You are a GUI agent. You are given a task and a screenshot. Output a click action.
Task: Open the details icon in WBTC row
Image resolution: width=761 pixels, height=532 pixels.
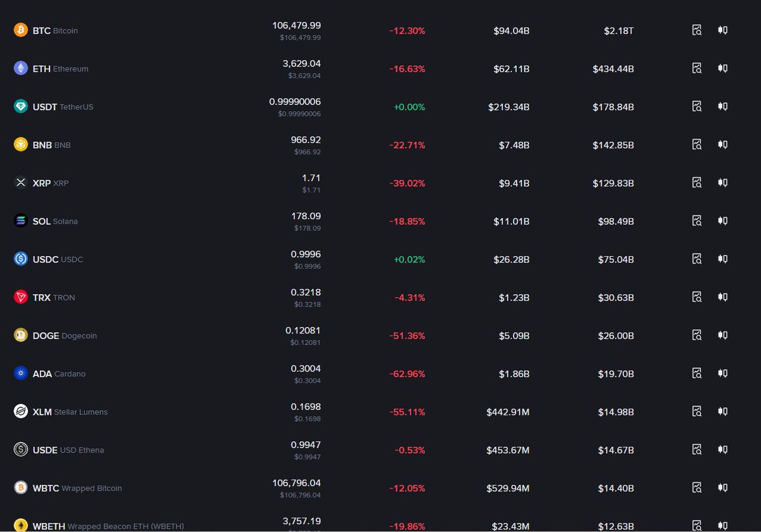[697, 488]
